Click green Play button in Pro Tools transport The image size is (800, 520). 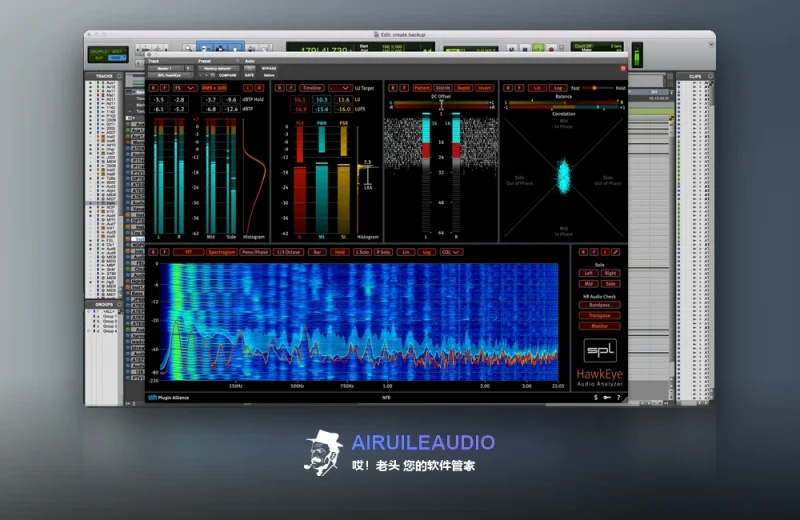point(538,48)
